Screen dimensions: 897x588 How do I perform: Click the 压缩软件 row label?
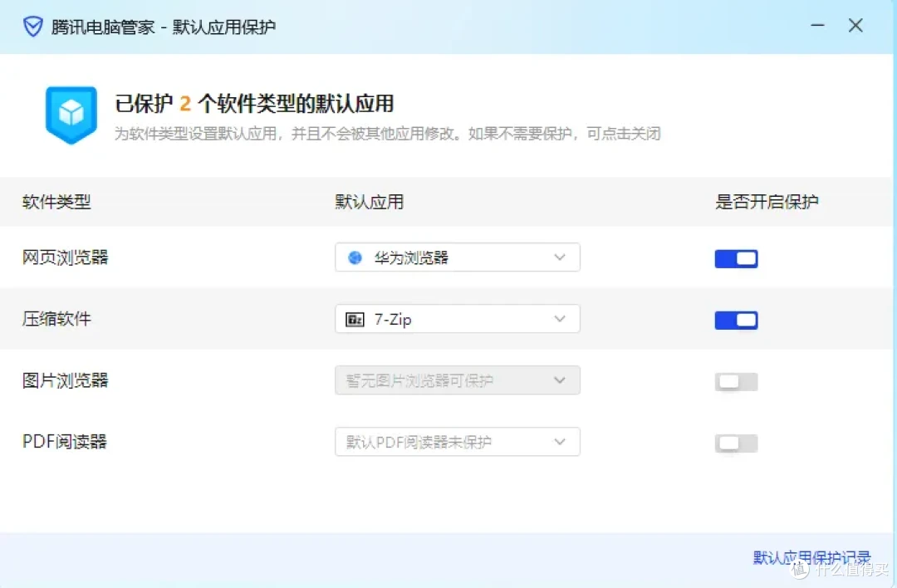pyautogui.click(x=56, y=319)
